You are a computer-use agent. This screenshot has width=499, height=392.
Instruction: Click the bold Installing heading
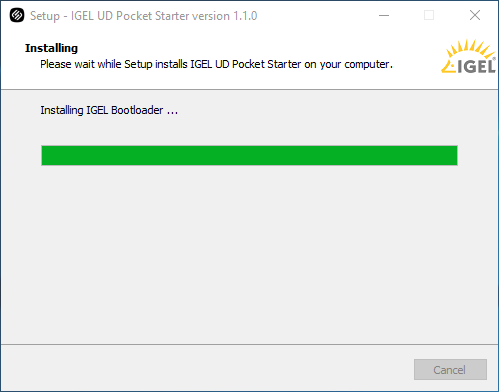[x=51, y=48]
